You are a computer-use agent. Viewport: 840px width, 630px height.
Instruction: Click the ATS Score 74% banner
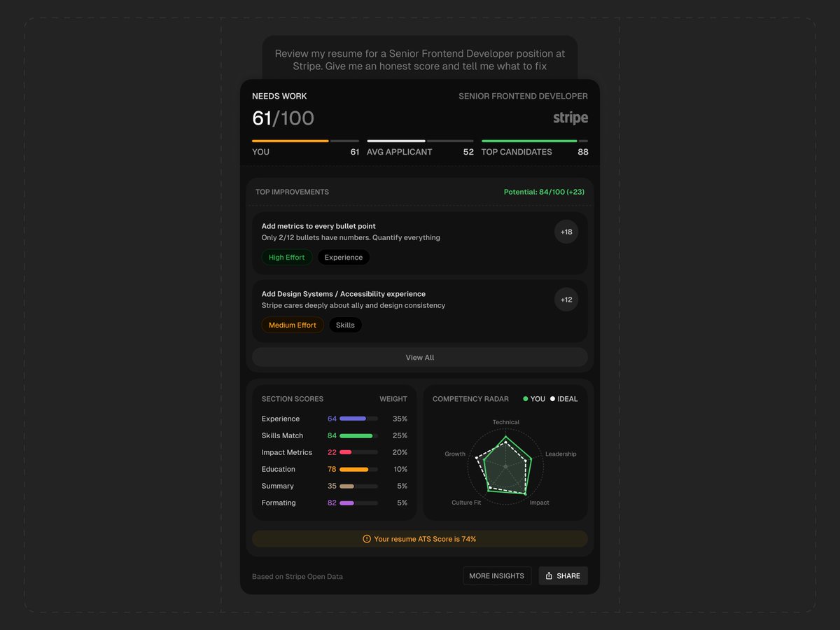point(420,539)
